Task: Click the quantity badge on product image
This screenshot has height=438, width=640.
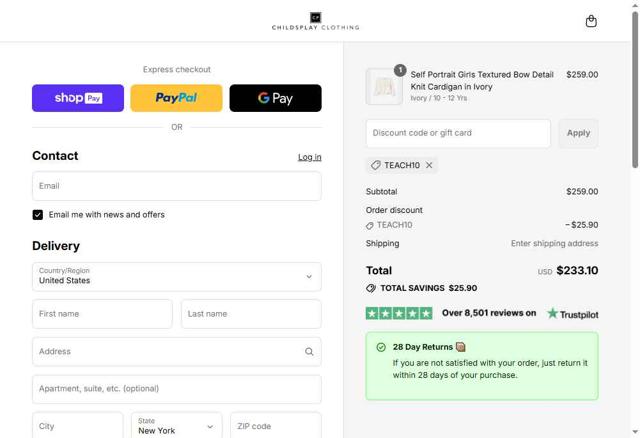Action: (x=400, y=70)
